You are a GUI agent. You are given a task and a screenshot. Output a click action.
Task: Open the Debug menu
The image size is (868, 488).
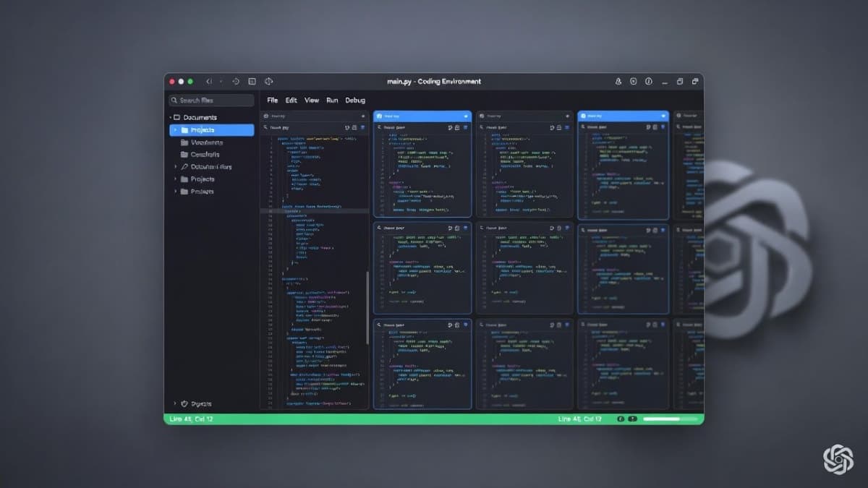355,100
